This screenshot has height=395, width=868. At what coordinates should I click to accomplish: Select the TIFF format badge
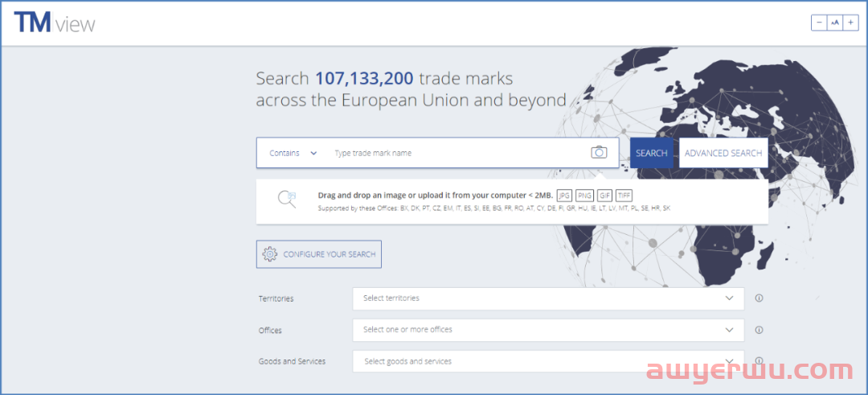(x=624, y=195)
